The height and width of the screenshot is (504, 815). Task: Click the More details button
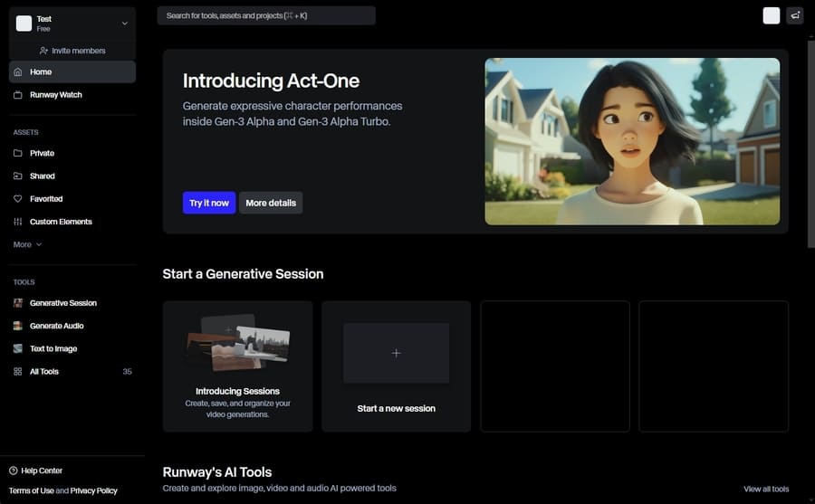click(271, 203)
